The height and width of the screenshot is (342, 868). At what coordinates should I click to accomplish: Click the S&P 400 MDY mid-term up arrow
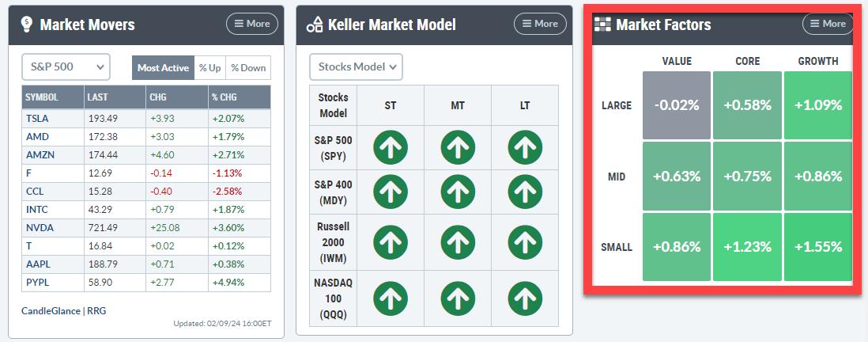[x=457, y=192]
